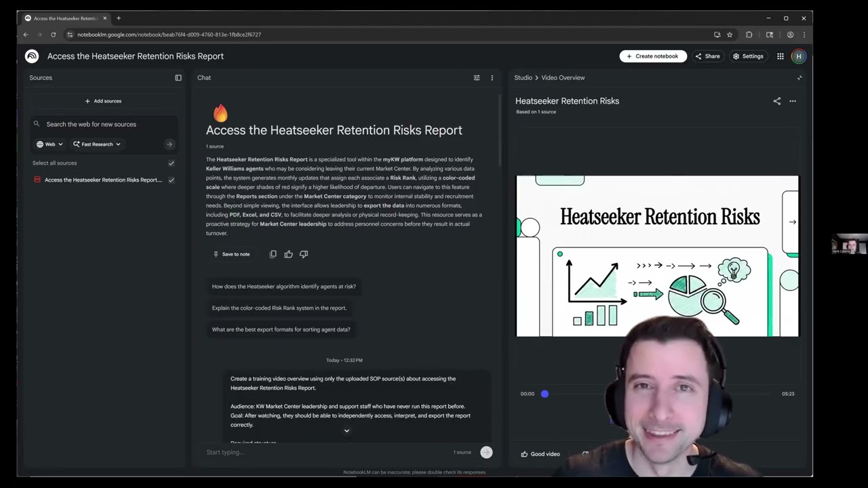Click the browser address bar URL

[169, 35]
